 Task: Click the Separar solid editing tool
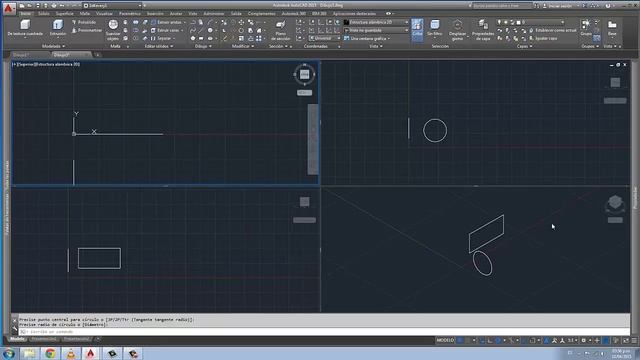pos(161,38)
